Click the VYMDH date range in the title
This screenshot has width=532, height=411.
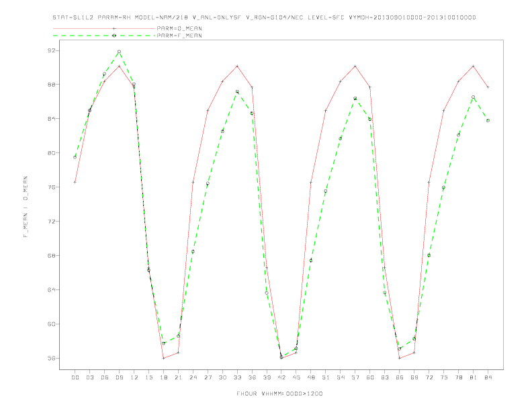412,17
